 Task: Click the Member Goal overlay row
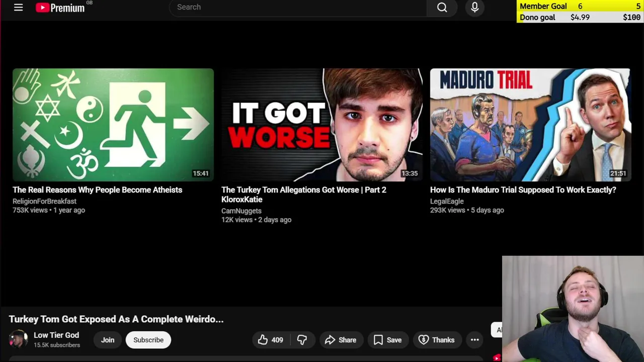[580, 6]
